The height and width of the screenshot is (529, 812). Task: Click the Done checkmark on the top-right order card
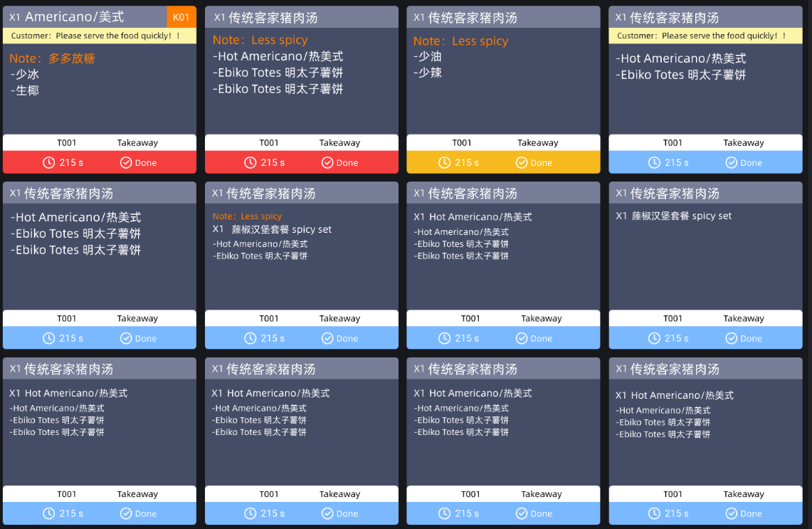point(732,162)
